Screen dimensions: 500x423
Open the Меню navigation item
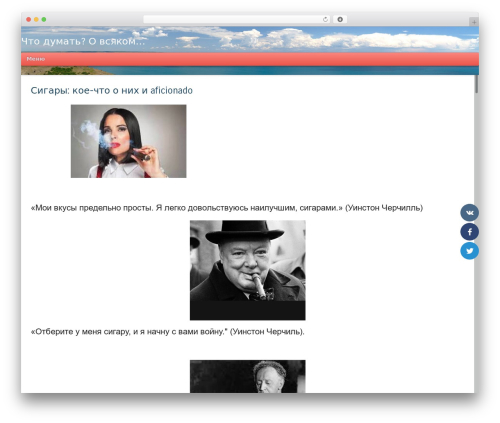(36, 59)
